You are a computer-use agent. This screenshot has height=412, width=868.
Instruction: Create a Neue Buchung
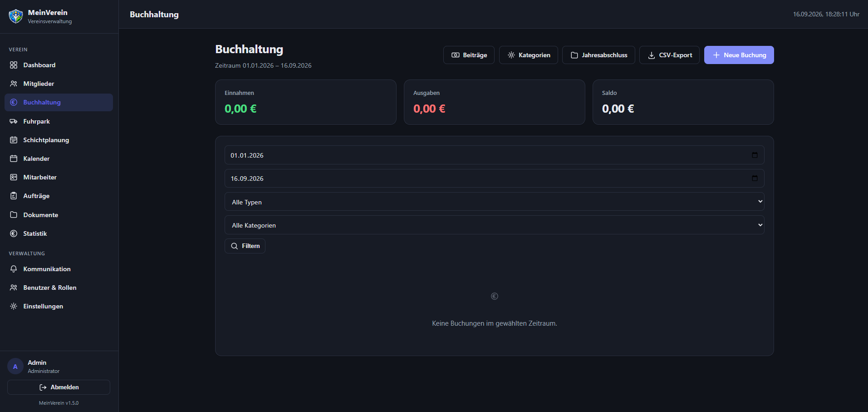coord(739,55)
